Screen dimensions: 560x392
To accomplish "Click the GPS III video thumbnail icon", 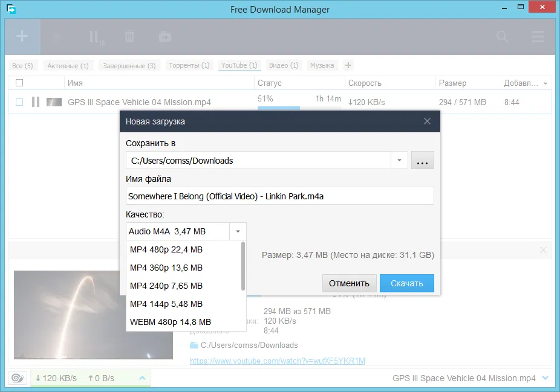I will pyautogui.click(x=54, y=102).
